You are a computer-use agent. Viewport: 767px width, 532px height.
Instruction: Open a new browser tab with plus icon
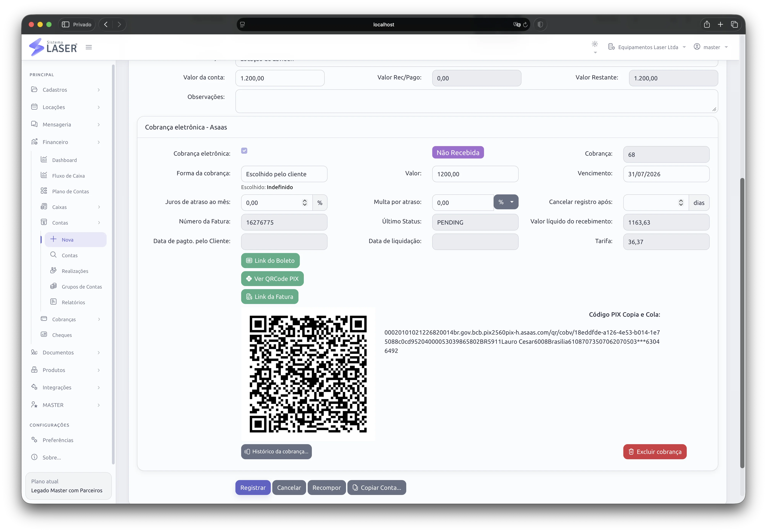click(x=720, y=24)
